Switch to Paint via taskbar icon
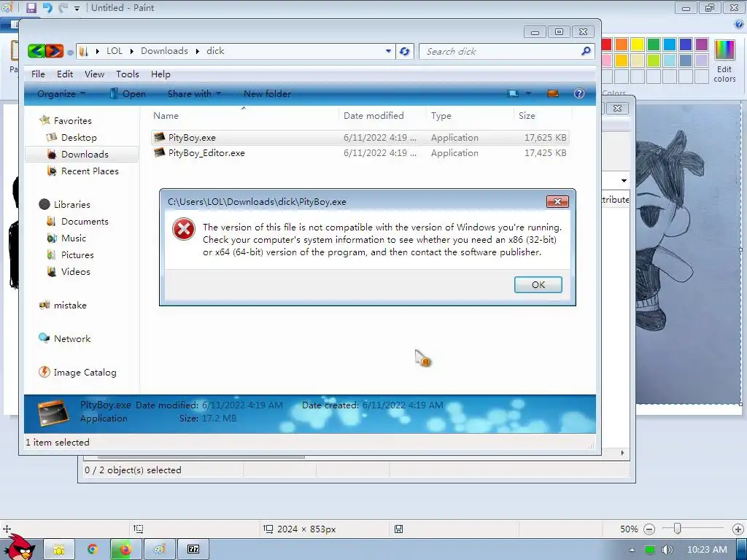Image resolution: width=747 pixels, height=560 pixels. tap(160, 550)
